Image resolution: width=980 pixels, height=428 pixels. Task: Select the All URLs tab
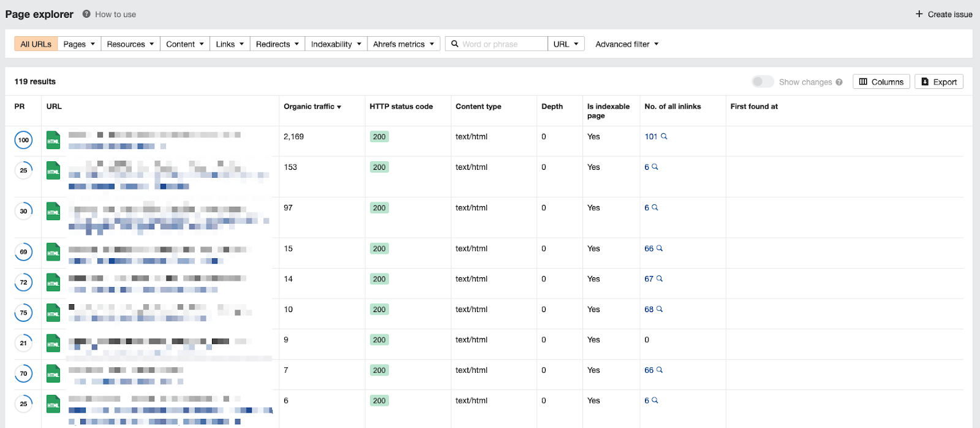tap(36, 44)
